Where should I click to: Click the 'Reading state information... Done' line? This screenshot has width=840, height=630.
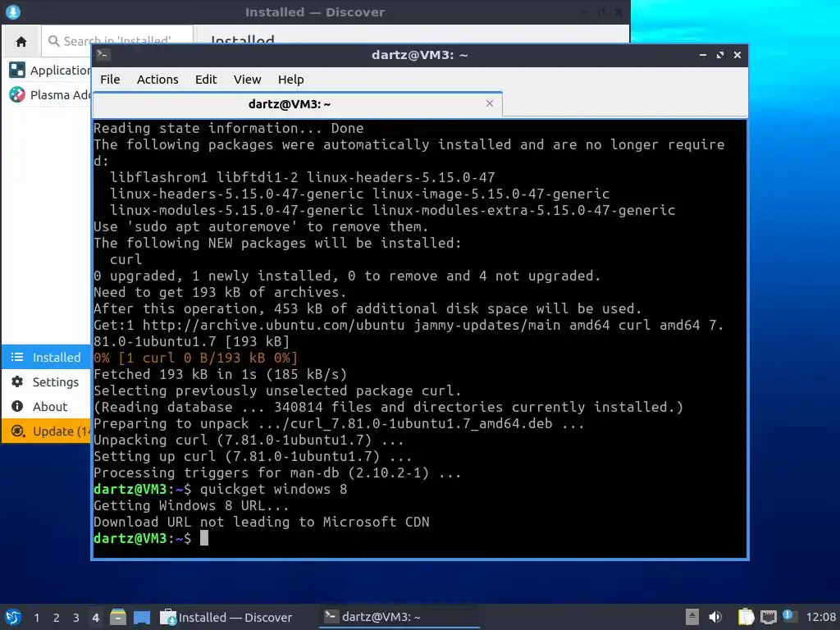(229, 128)
